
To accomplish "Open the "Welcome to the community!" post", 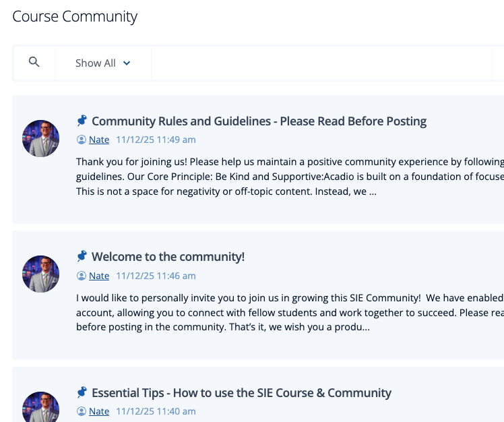I will tap(168, 257).
